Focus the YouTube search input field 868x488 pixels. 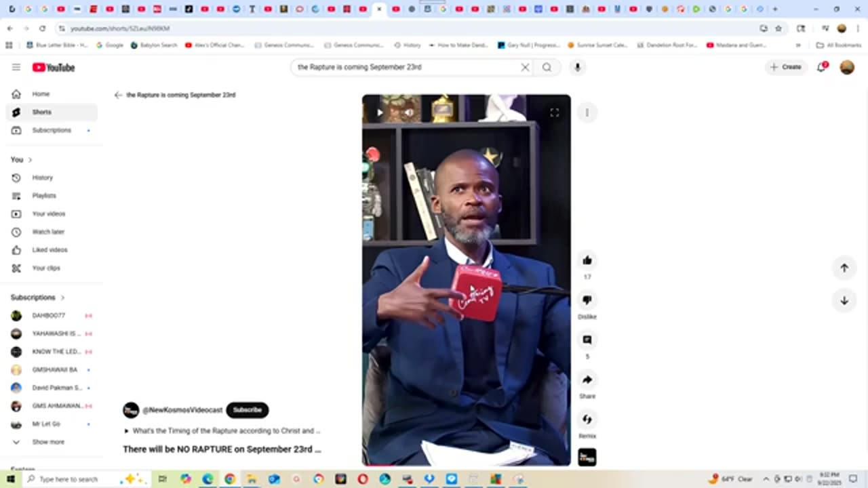[x=407, y=67]
